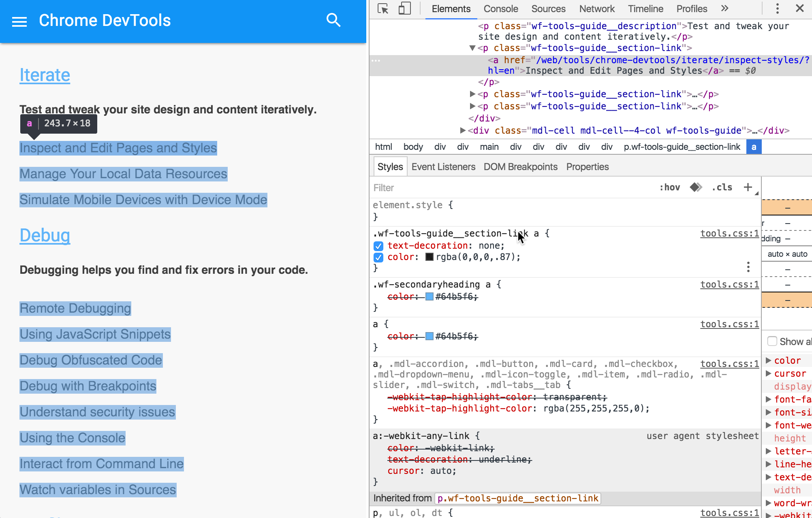
Task: Open DevTools three-dot customize menu
Action: point(777,9)
